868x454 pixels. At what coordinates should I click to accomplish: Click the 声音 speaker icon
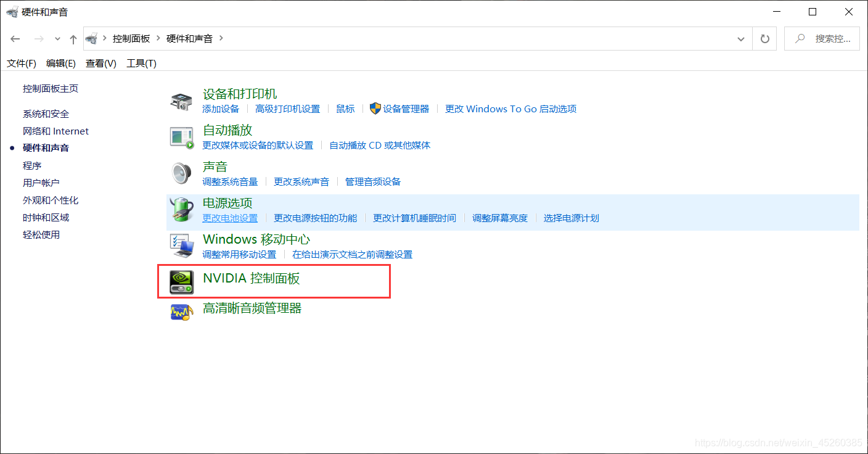coord(181,173)
